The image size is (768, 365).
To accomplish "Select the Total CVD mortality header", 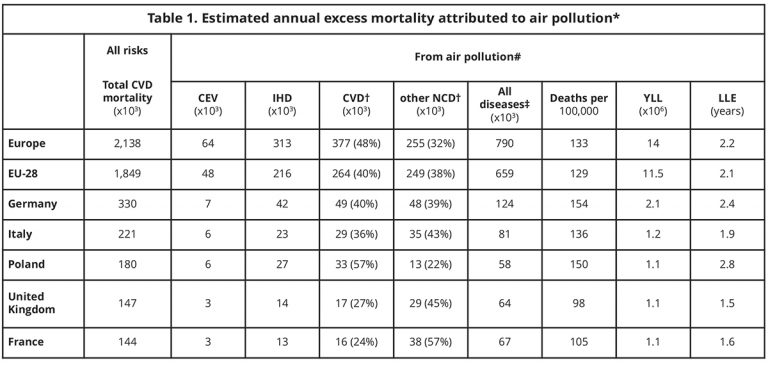I will click(x=127, y=97).
